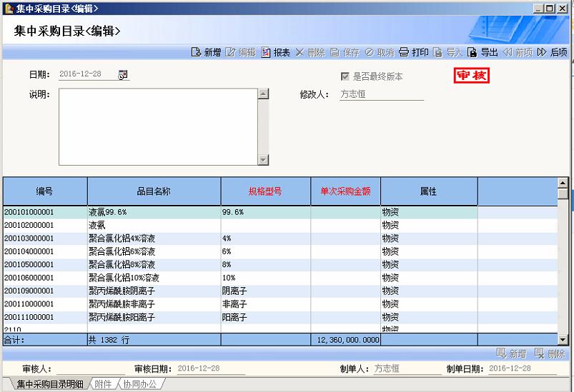Toggle the 是否最终版本 checkbox

[x=345, y=76]
